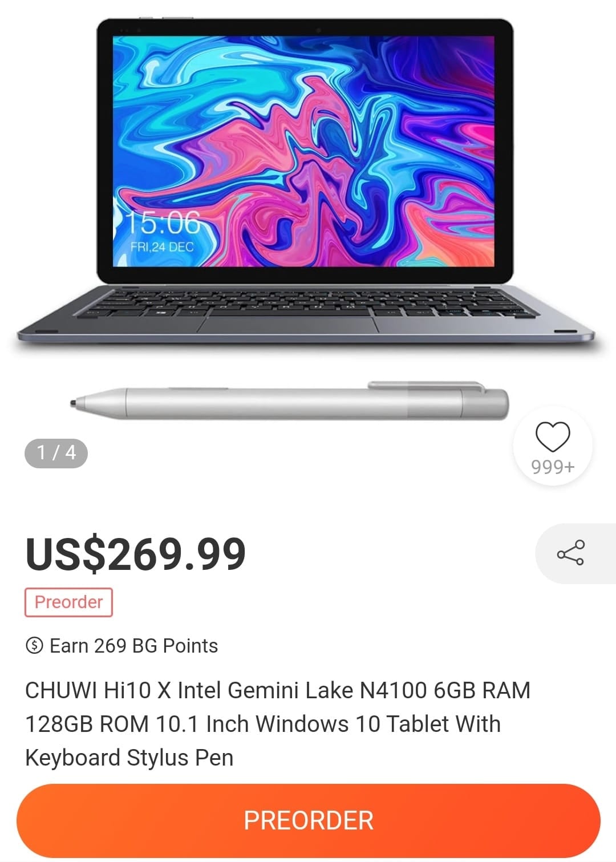The image size is (616, 862).
Task: Click the 15:06 clock on tablet screen
Action: pyautogui.click(x=163, y=222)
